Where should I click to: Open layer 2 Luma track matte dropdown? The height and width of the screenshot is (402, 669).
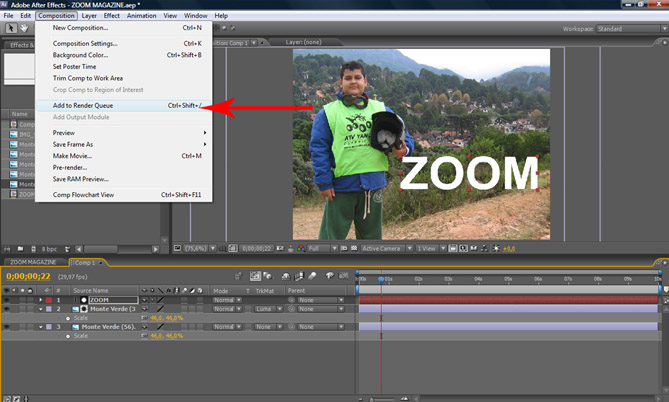[x=267, y=309]
